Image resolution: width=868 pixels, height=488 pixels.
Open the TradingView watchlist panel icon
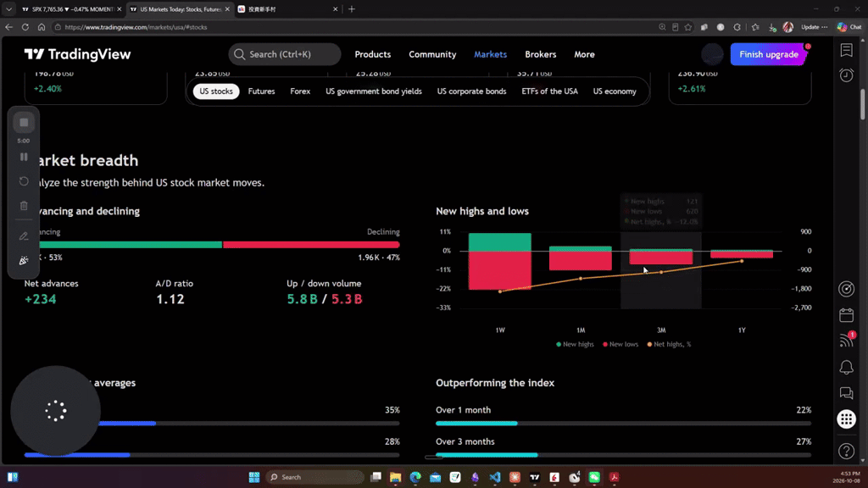[846, 50]
